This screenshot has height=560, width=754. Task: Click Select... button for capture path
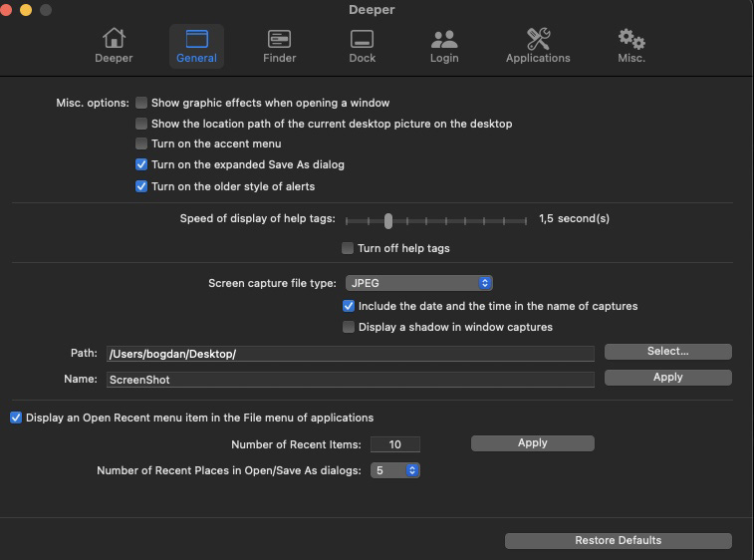click(x=668, y=351)
